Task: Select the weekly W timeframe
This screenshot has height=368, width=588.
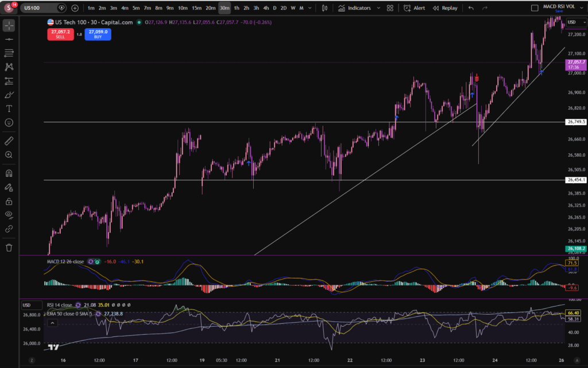Action: coord(293,8)
